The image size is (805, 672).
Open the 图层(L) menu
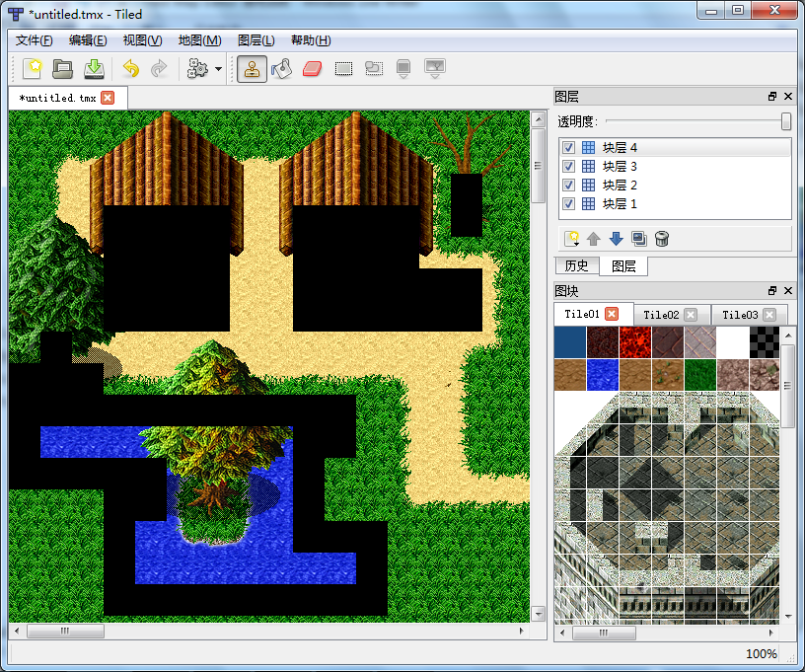256,40
